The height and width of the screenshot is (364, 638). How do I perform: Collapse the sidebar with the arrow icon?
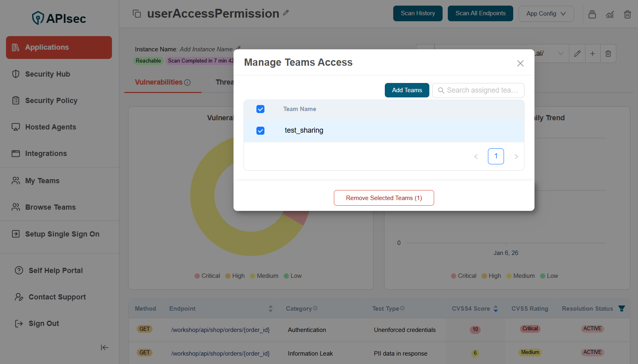tap(104, 348)
